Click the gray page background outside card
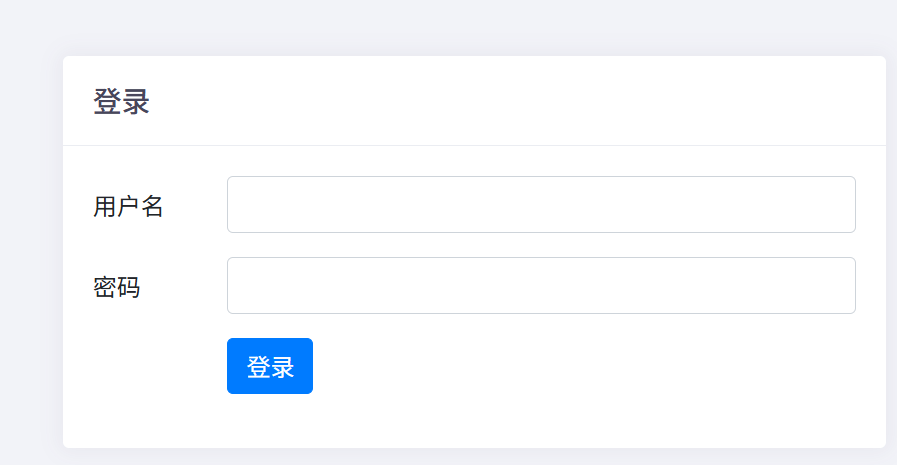 pyautogui.click(x=30, y=250)
